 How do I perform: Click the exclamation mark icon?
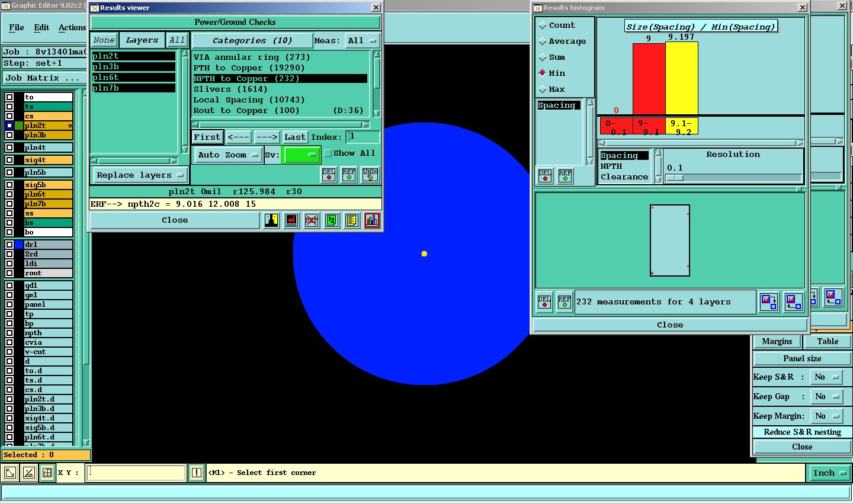click(x=197, y=473)
